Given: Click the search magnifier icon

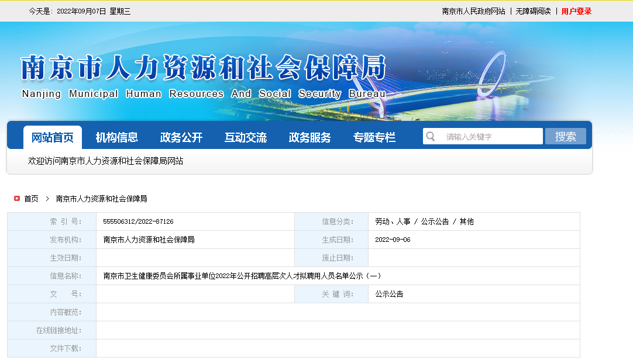Looking at the screenshot, I should [x=431, y=137].
